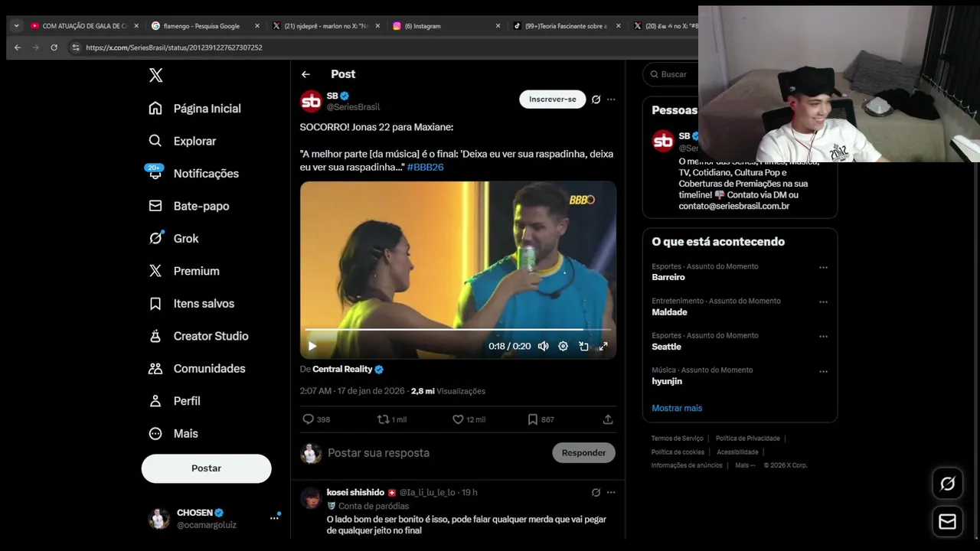980x551 pixels.
Task: Click the X logo in the sidebar
Action: 155,75
